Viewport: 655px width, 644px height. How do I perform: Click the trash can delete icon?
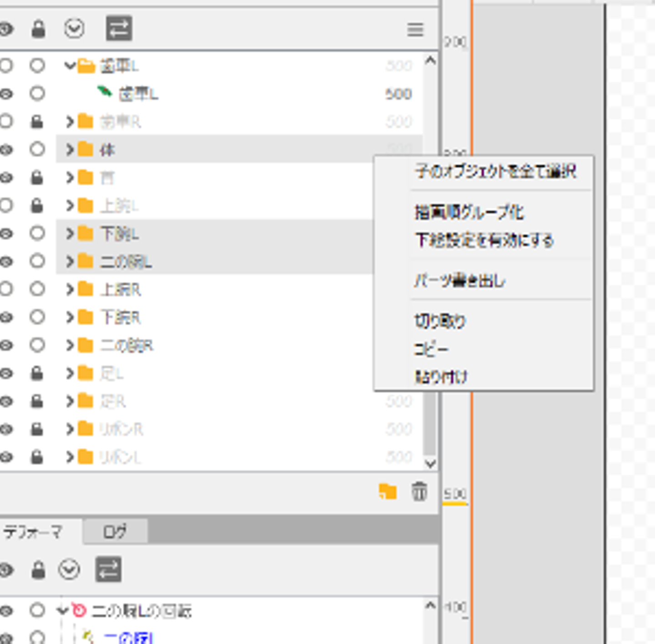coord(419,492)
